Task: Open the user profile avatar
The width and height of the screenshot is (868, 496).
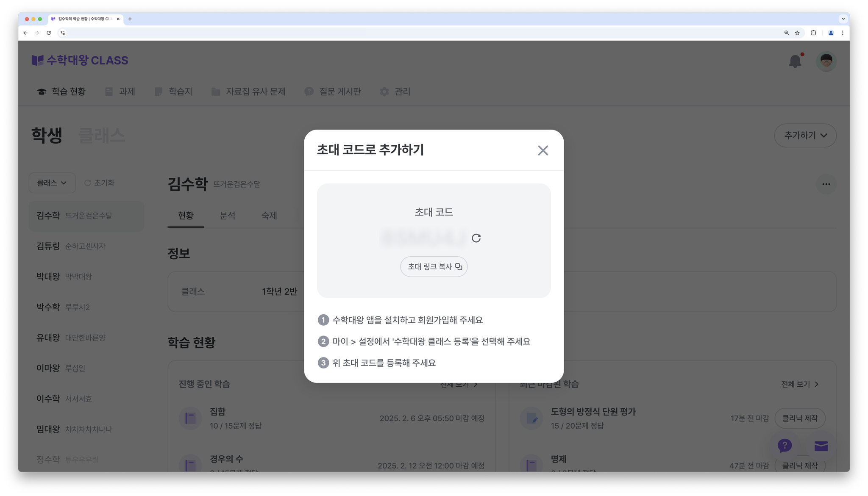Action: [x=826, y=61]
